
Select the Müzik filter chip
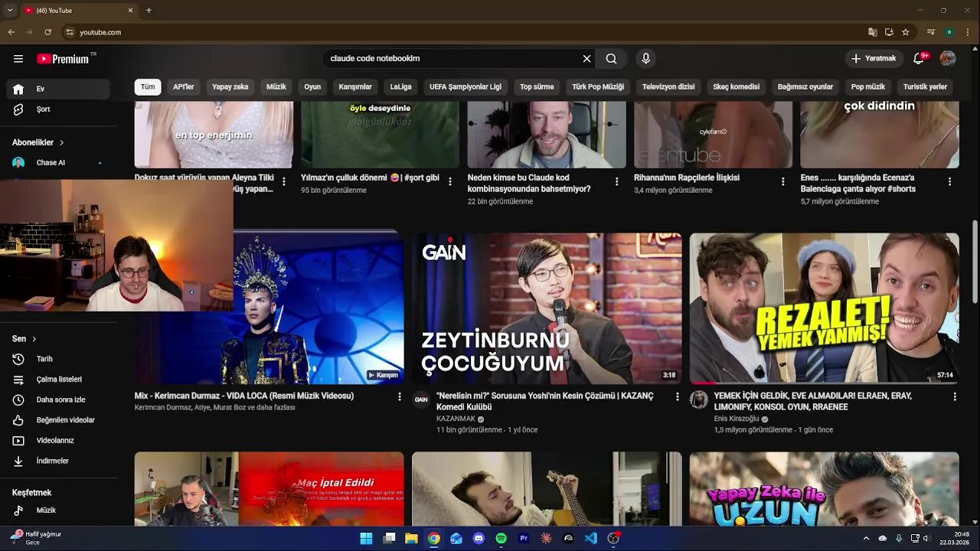tap(276, 87)
